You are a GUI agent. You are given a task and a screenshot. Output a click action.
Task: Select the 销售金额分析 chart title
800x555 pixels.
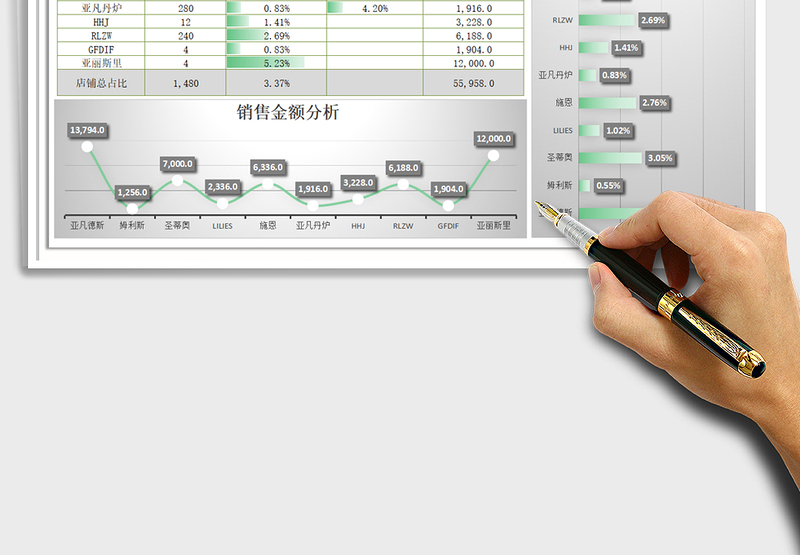288,112
